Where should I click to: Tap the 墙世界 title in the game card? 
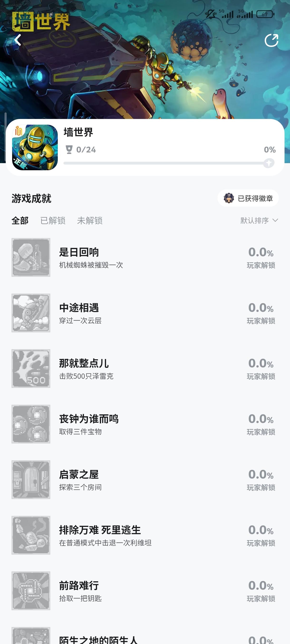click(x=78, y=132)
